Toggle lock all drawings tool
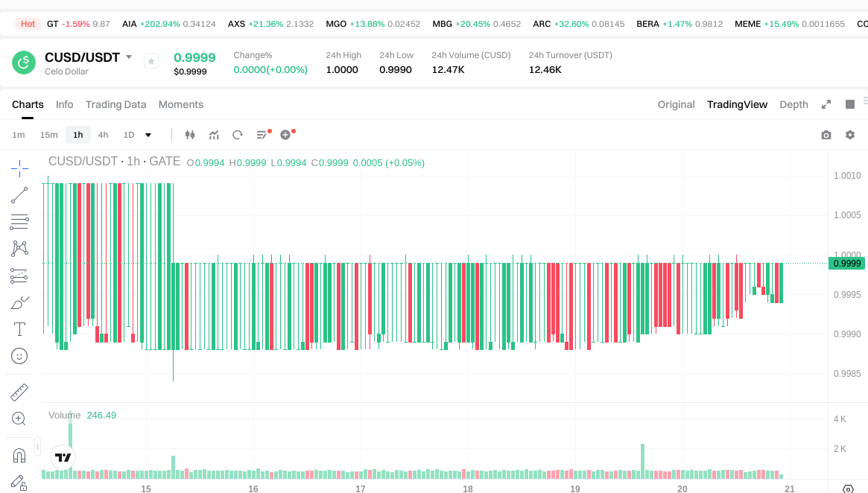The width and height of the screenshot is (868, 493). 19,483
